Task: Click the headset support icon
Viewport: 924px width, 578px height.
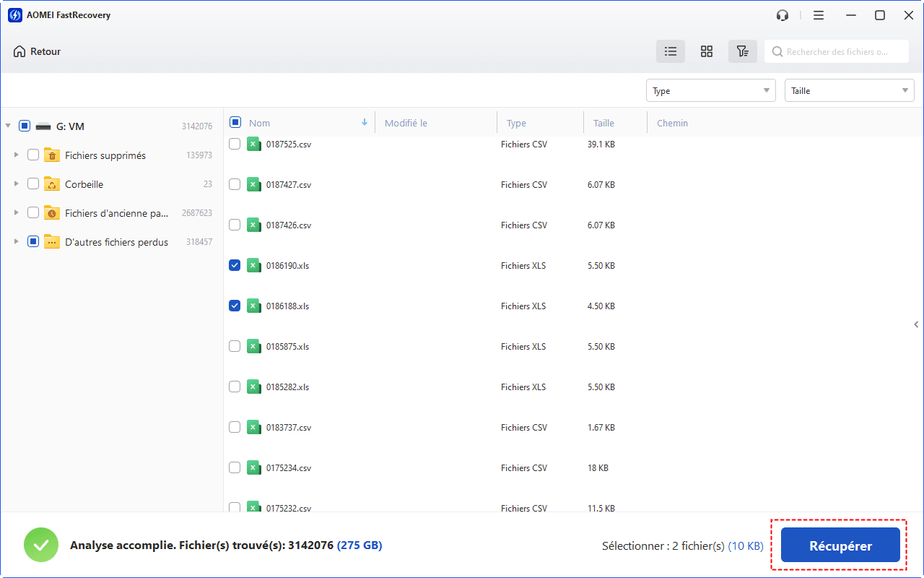Action: (x=783, y=15)
